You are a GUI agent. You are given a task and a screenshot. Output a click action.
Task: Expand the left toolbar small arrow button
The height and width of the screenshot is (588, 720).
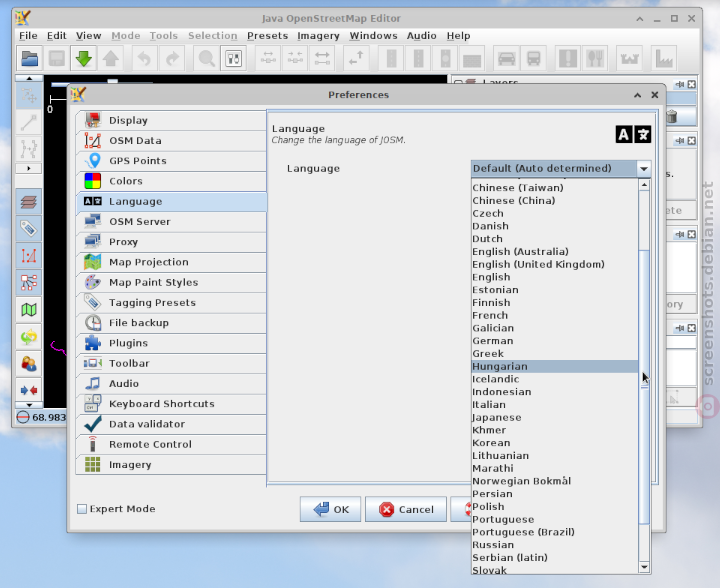[x=28, y=168]
